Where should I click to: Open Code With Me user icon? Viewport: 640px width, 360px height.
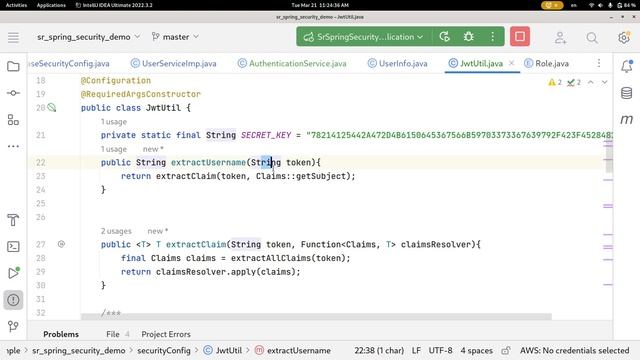(x=560, y=38)
